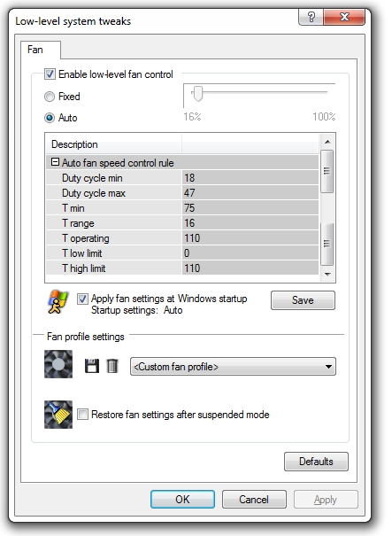Switch to the Fan tab

[x=35, y=50]
